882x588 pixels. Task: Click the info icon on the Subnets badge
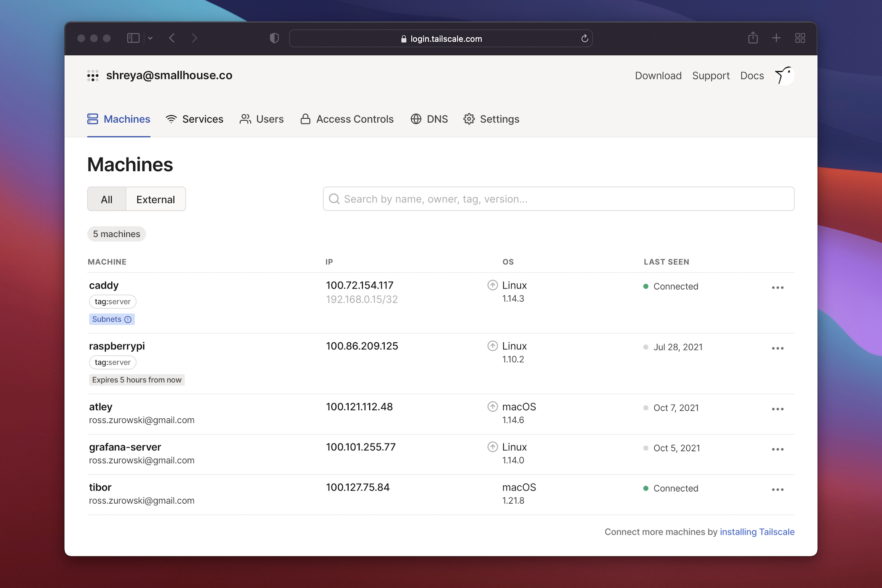coord(128,319)
